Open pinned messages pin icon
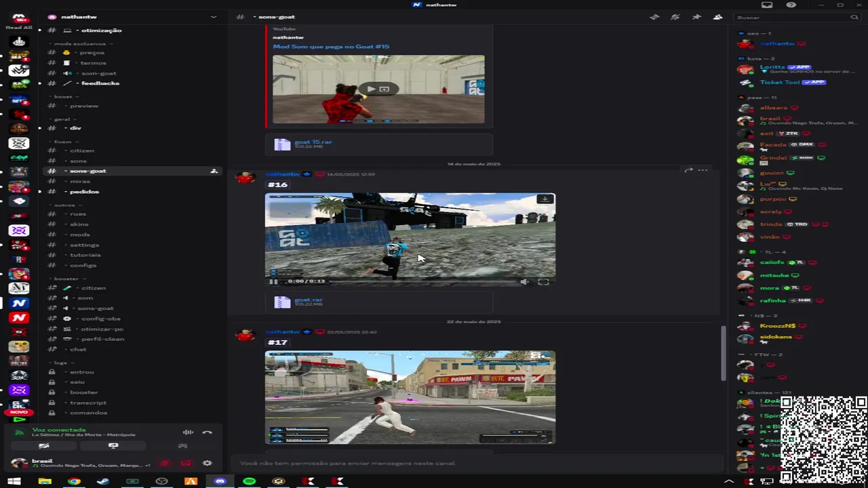This screenshot has height=488, width=868. [696, 17]
